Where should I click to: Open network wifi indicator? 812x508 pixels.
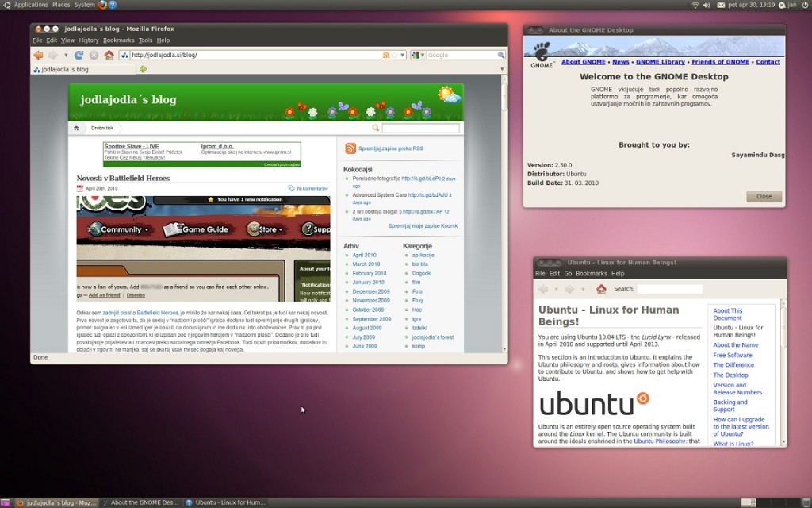[695, 5]
